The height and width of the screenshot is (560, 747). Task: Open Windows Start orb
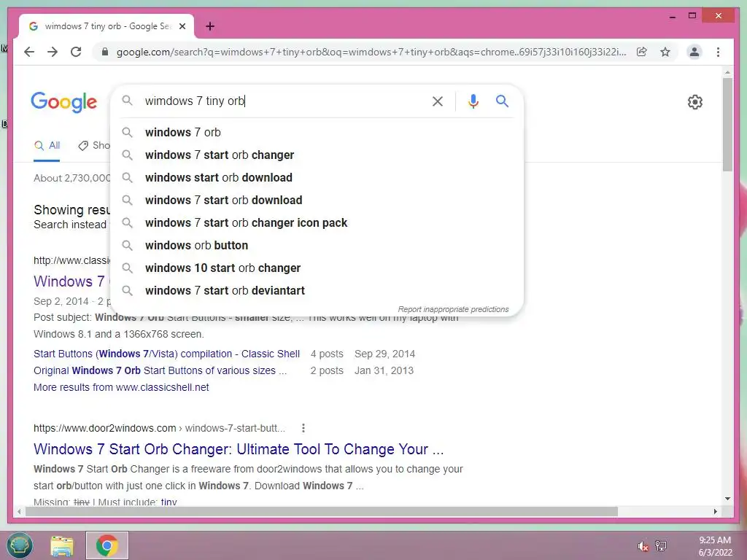coord(19,545)
